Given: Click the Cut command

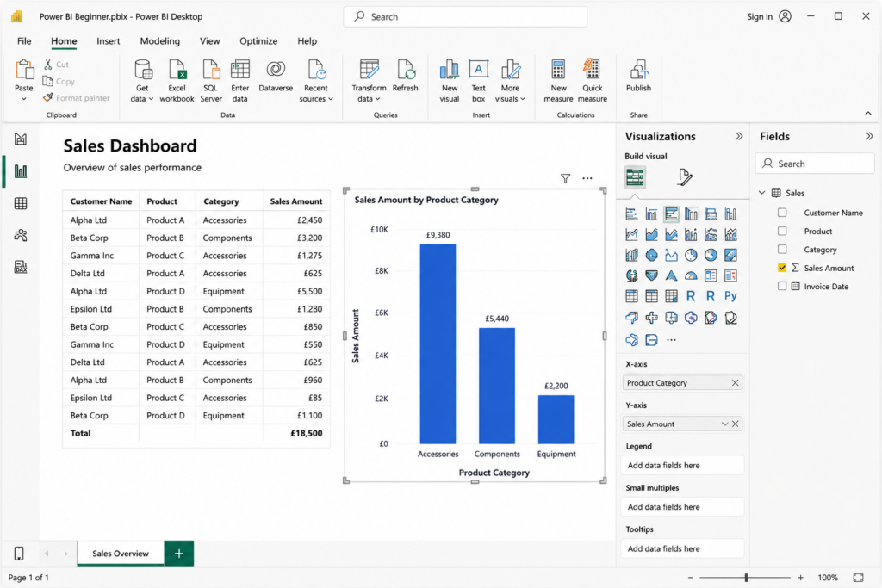Looking at the screenshot, I should (x=56, y=65).
